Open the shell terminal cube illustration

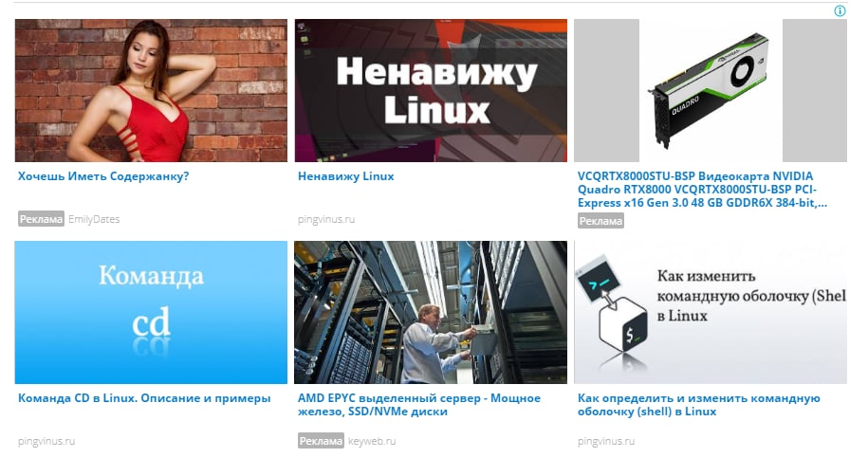click(711, 313)
